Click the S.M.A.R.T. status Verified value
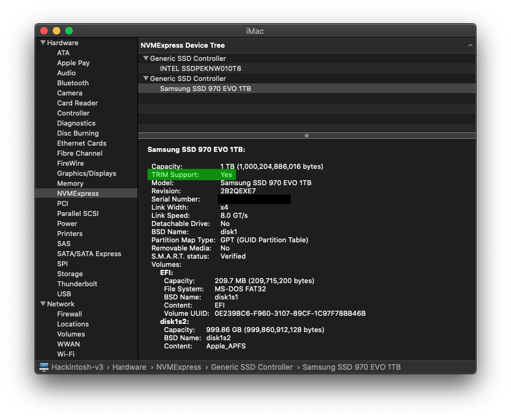The height and width of the screenshot is (420, 511). click(x=233, y=256)
